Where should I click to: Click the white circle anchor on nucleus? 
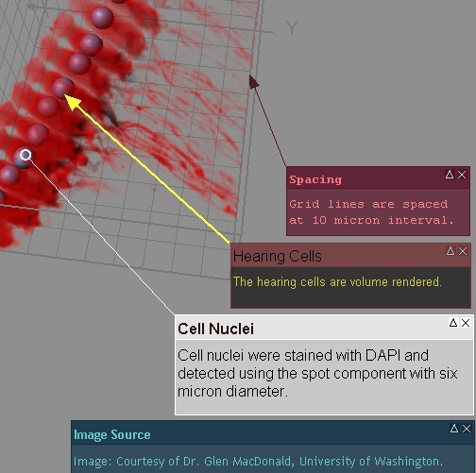[x=25, y=155]
